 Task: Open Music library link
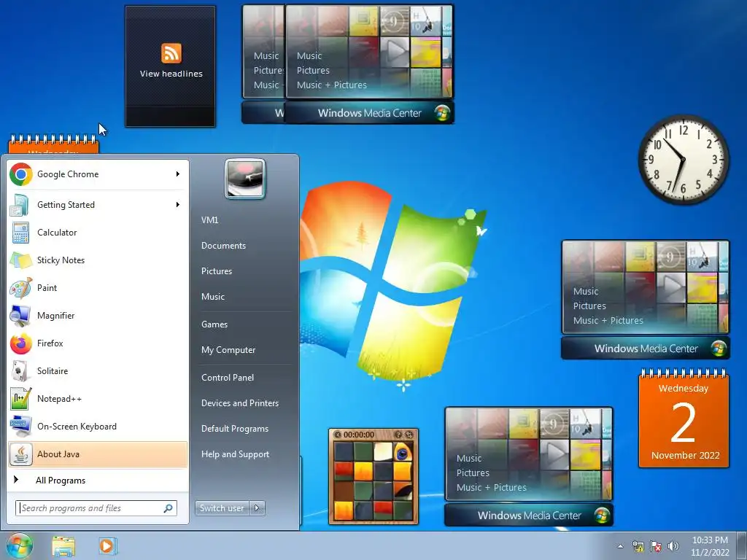(x=213, y=297)
